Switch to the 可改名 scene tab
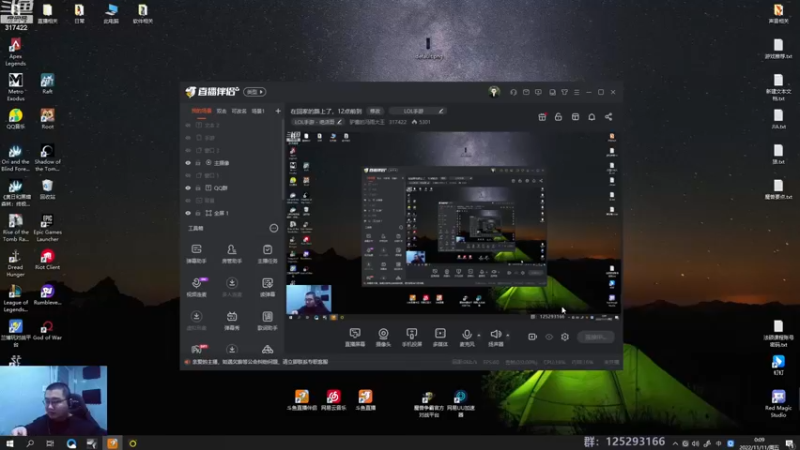 239,111
